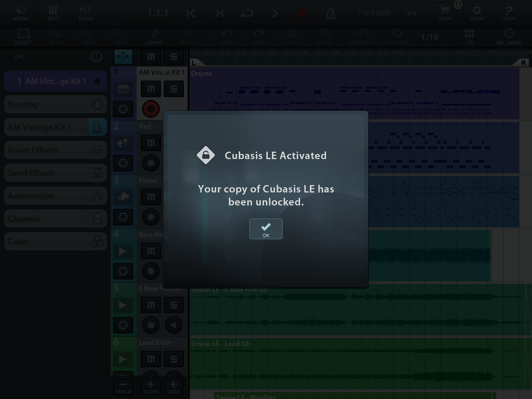Remove a track with the minus Track button
The width and height of the screenshot is (532, 399).
[123, 387]
